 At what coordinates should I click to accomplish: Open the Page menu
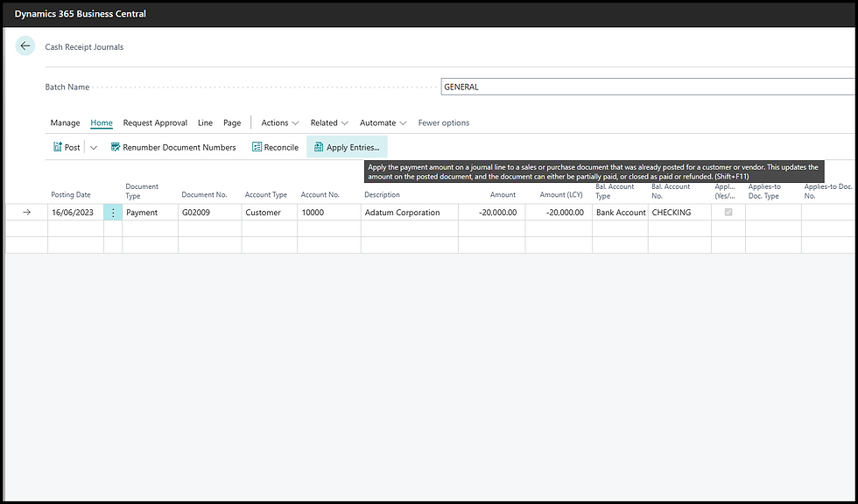pyautogui.click(x=232, y=123)
